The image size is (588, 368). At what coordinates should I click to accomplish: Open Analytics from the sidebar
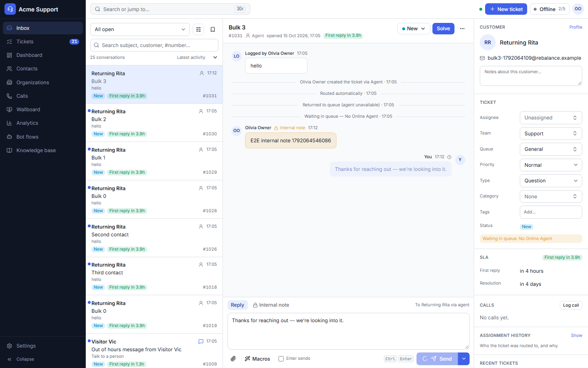tap(43, 123)
